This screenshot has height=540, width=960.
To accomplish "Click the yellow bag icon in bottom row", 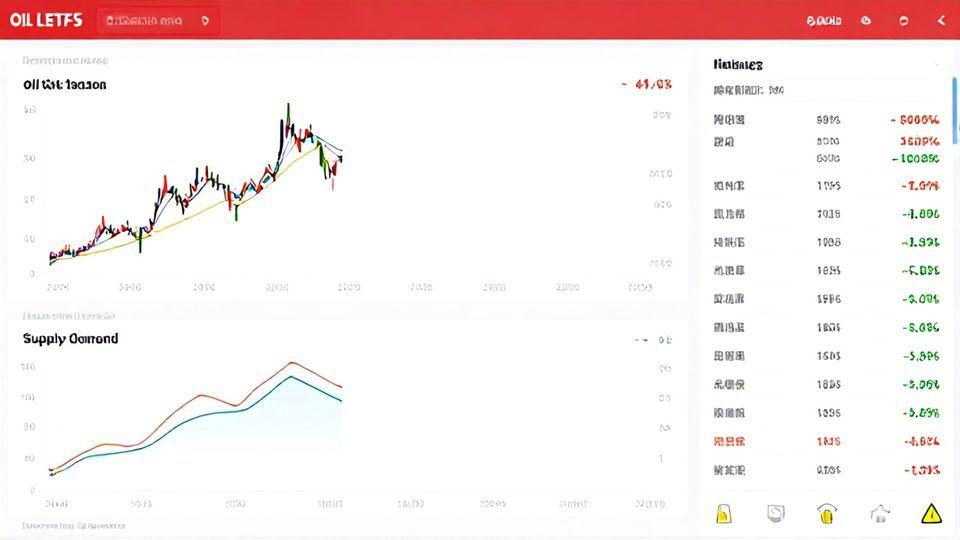I will tap(724, 514).
